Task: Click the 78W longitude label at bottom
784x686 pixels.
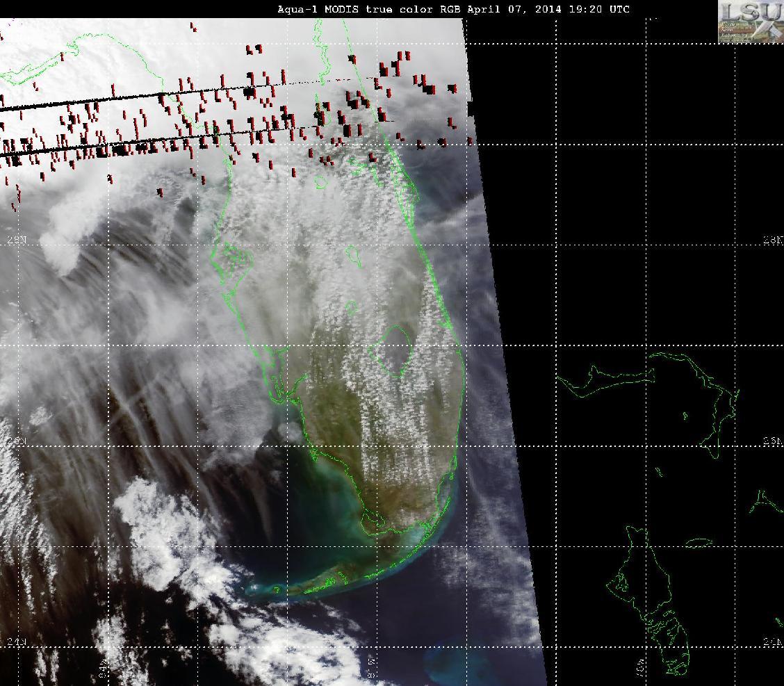Action: [641, 668]
